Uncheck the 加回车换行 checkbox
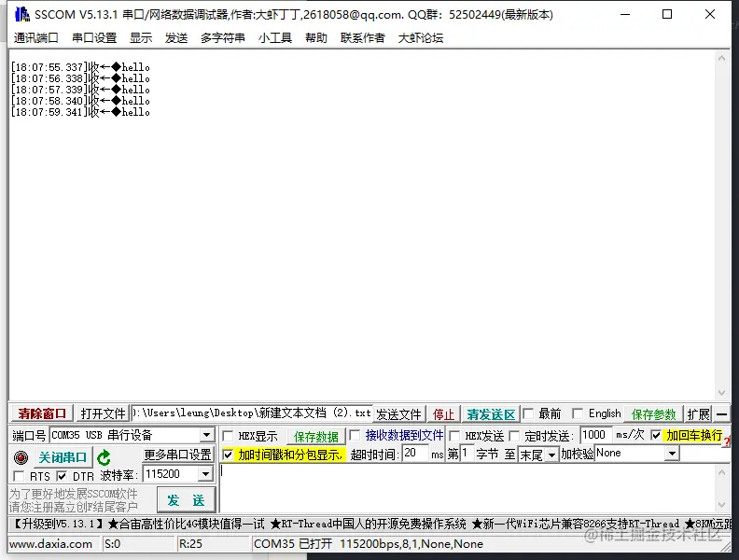 coord(656,435)
